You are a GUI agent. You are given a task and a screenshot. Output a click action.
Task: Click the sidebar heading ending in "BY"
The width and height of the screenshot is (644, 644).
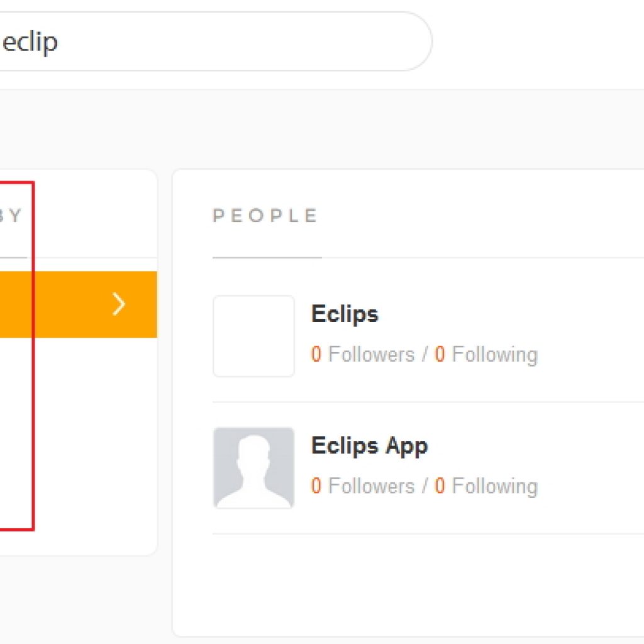11,216
